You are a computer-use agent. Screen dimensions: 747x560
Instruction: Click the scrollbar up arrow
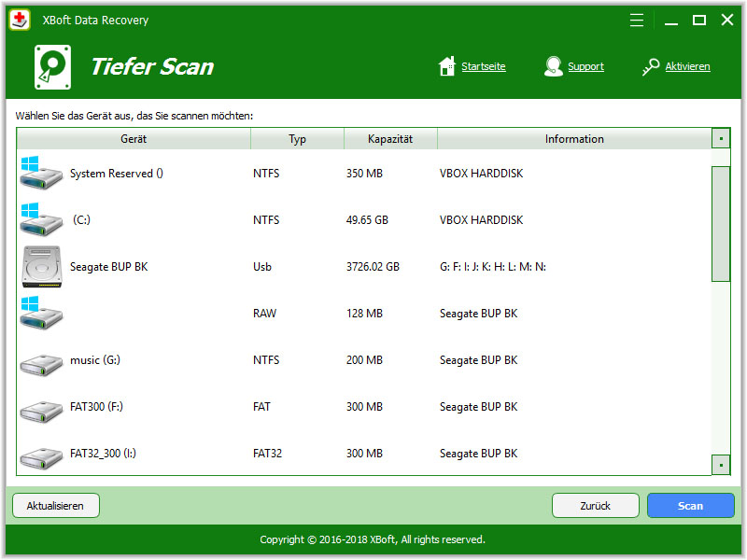pos(721,138)
